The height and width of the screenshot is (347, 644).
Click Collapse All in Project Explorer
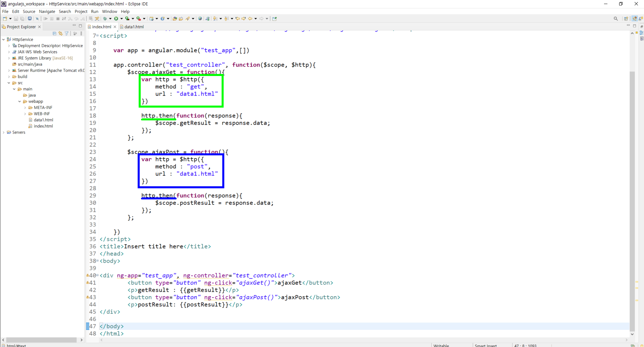[x=54, y=34]
